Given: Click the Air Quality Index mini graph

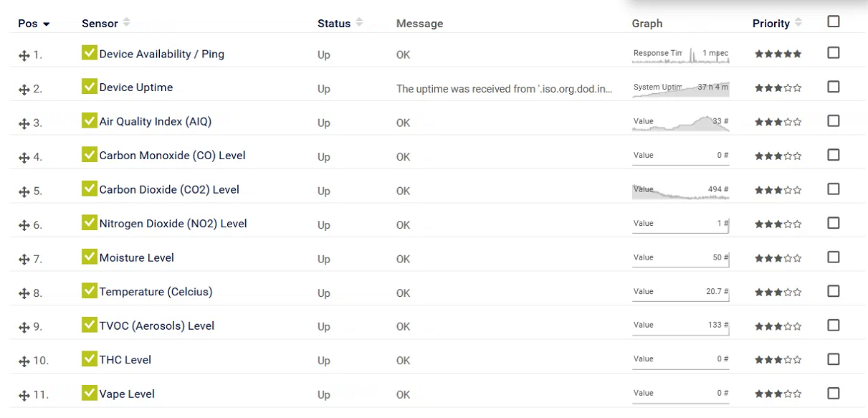Looking at the screenshot, I should 680,123.
